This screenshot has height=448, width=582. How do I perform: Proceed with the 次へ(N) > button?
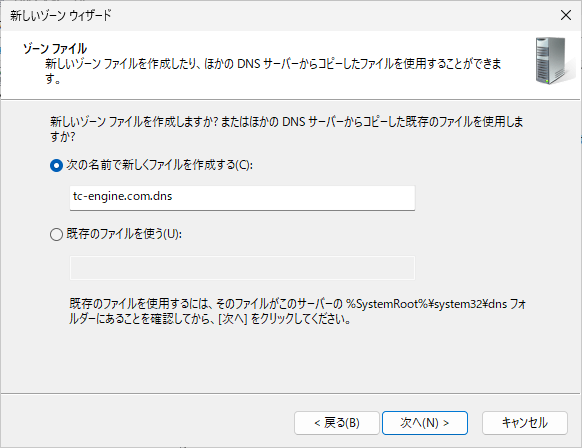[425, 423]
